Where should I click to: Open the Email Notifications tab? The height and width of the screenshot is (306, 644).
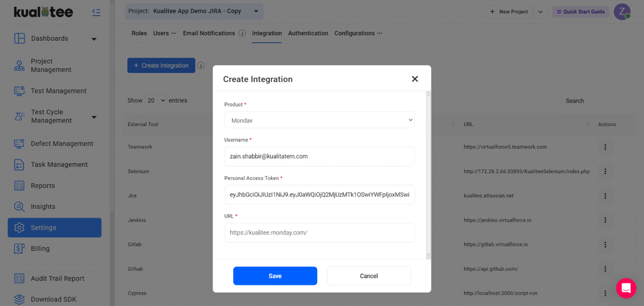[x=209, y=33]
